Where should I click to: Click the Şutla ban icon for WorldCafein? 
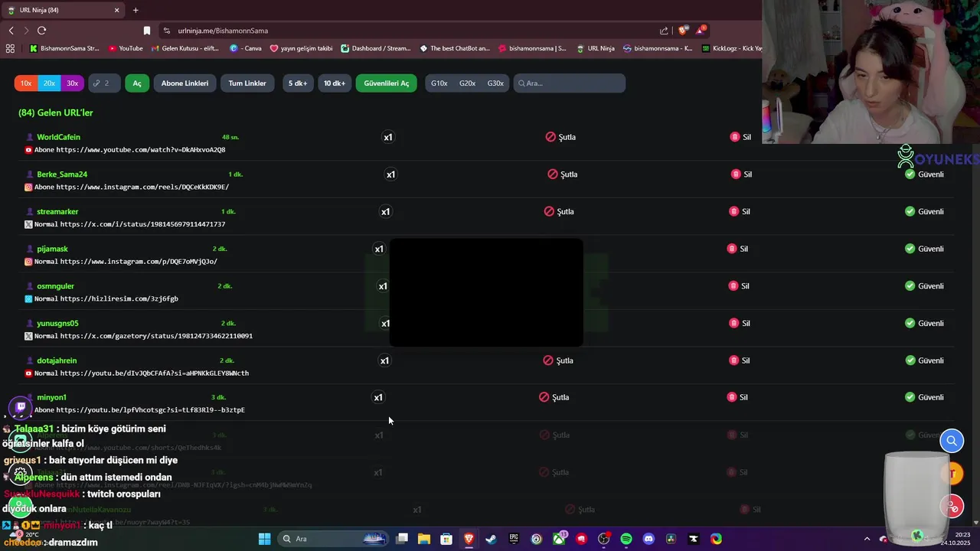[x=550, y=137]
